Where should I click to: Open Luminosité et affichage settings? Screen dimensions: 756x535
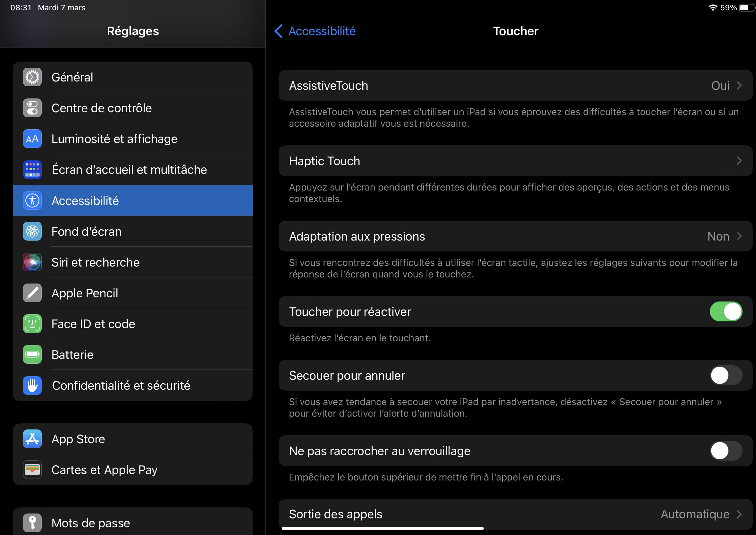pyautogui.click(x=132, y=139)
